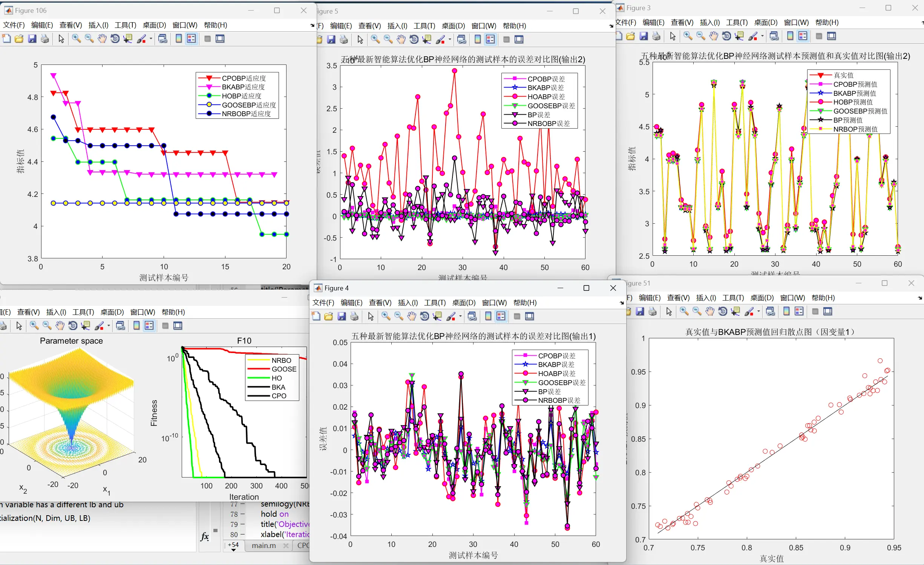The image size is (924, 565).
Task: Toggle Edit Plot arrow in Figure 106
Action: (x=61, y=38)
